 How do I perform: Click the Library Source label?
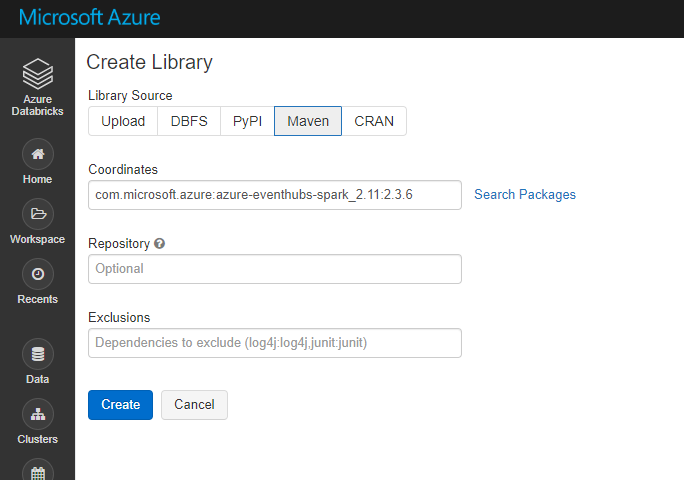coord(130,96)
